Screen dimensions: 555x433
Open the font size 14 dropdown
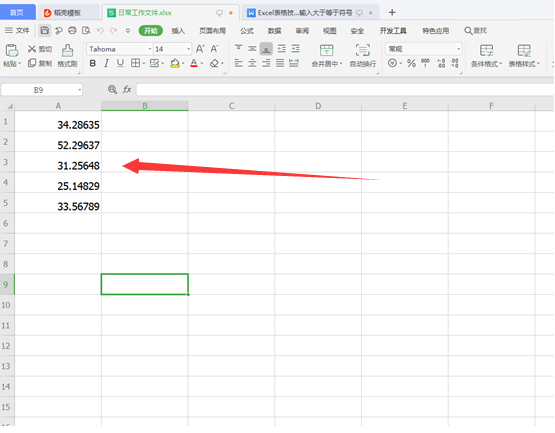[x=172, y=49]
